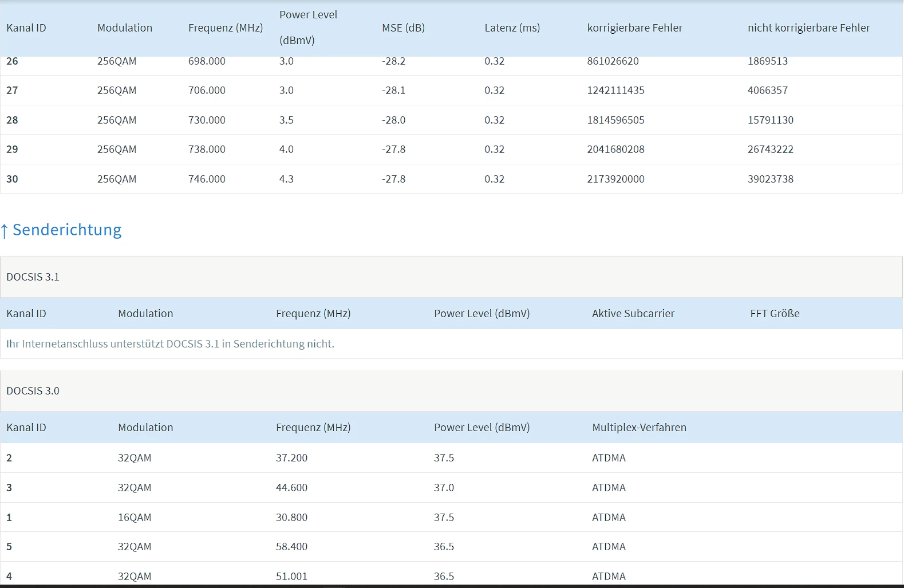Viewport: 904px width, 588px height.
Task: Select uncorrectable error count 15791130
Action: pyautogui.click(x=771, y=120)
